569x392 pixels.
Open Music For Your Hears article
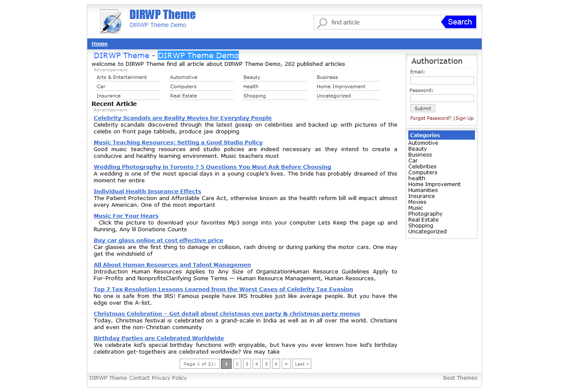click(x=126, y=216)
